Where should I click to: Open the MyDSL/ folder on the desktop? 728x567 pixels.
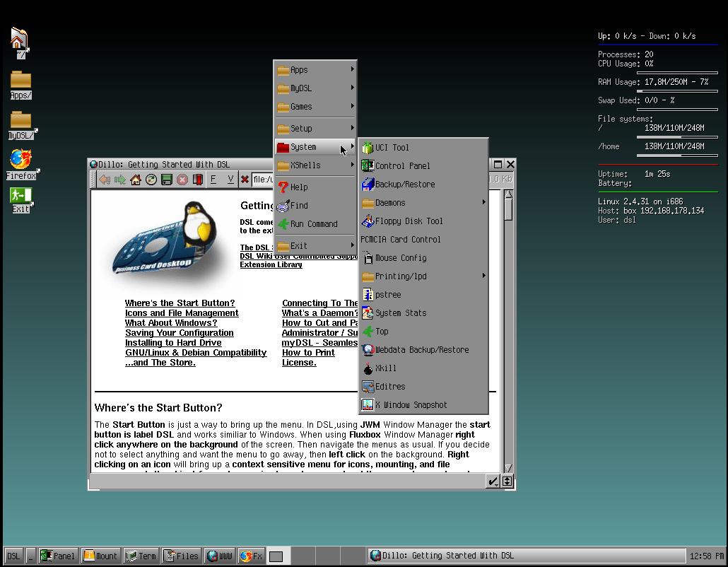coord(21,125)
